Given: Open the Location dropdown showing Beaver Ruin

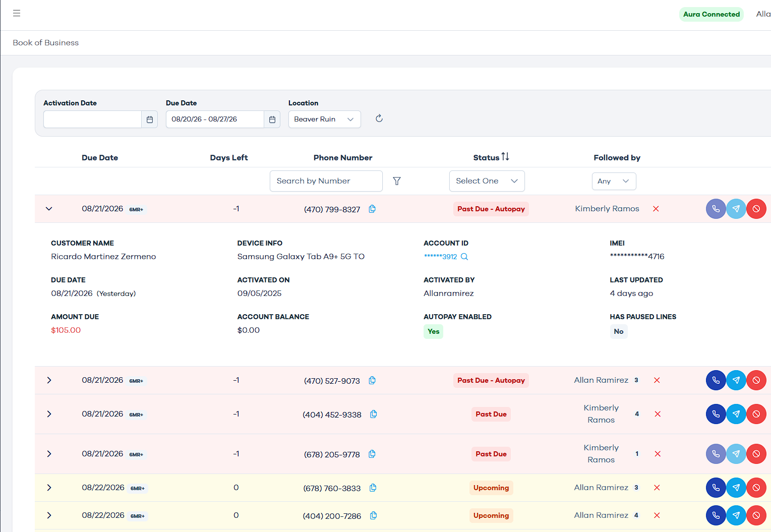Looking at the screenshot, I should [x=325, y=120].
